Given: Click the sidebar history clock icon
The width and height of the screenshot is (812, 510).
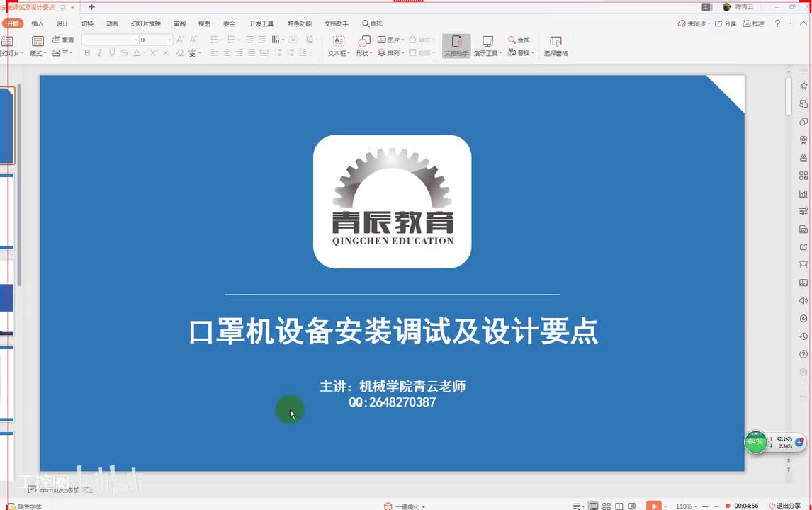Looking at the screenshot, I should pyautogui.click(x=803, y=336).
